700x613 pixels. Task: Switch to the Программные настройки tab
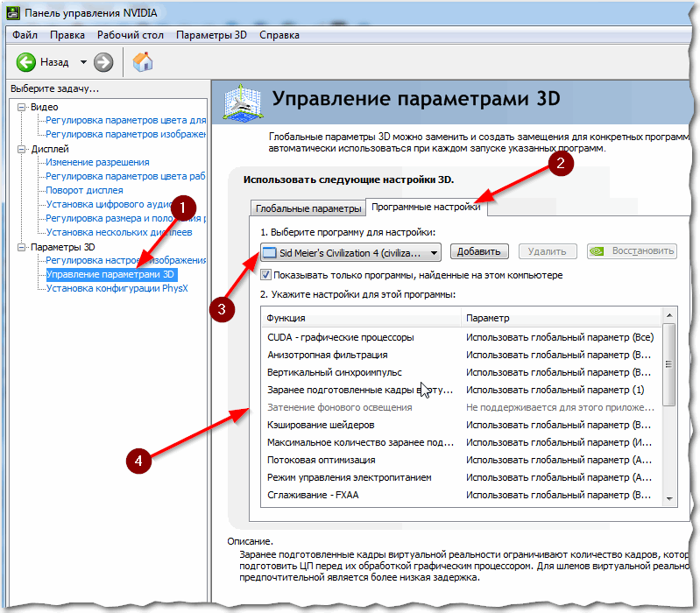tap(426, 207)
